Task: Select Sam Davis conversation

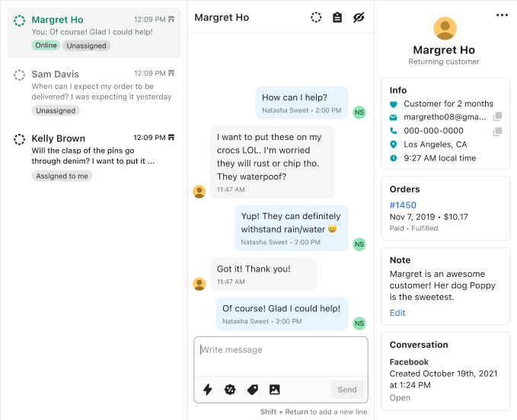Action: 94,91
